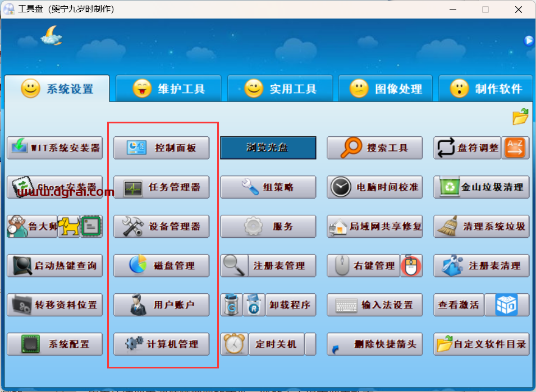Click the blue cube icon beside 查看激活
This screenshot has width=536, height=392.
click(507, 305)
